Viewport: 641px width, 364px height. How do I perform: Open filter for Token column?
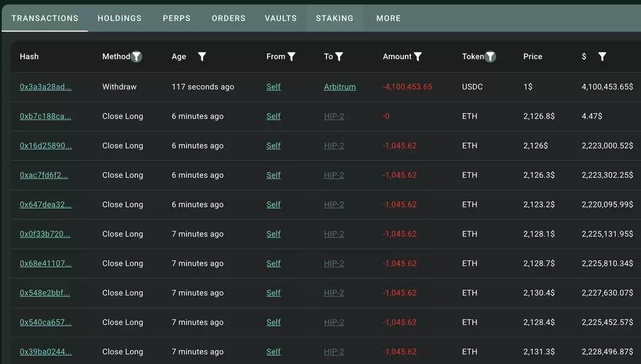(490, 57)
